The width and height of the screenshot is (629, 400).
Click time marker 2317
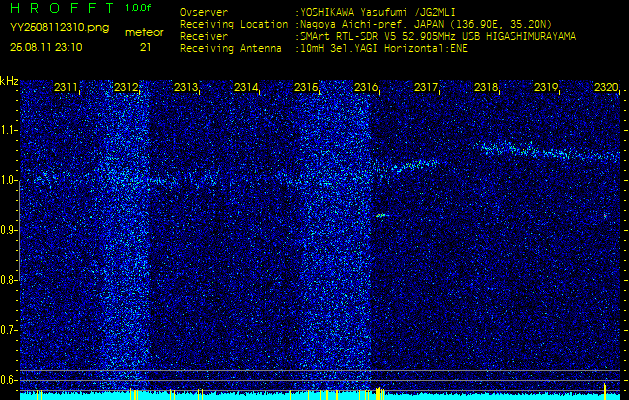[x=426, y=87]
